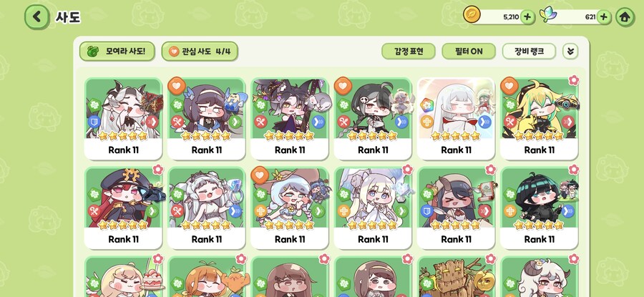Tap the pink flower badge on the black teal-haired character
The image size is (644, 297).
coord(573,169)
